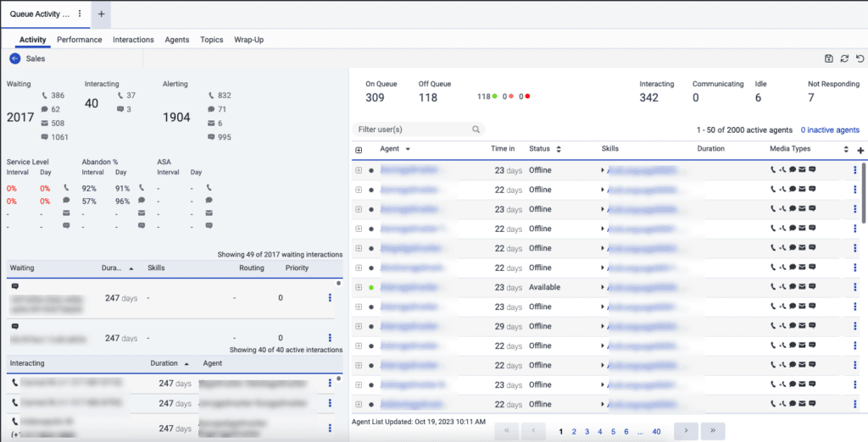868x442 pixels.
Task: Open more options for first agent row
Action: pos(854,169)
